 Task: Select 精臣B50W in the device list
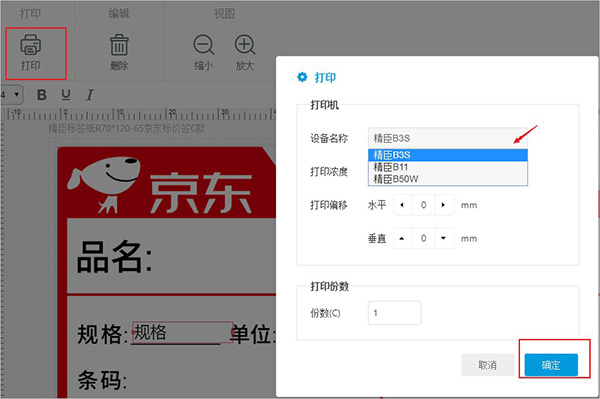(x=448, y=179)
